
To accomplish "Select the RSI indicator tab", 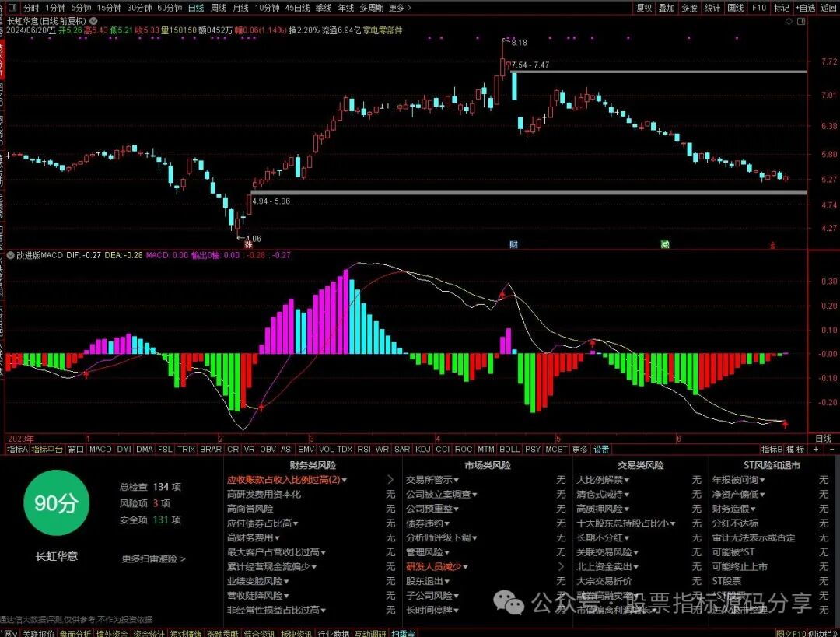I will [364, 449].
